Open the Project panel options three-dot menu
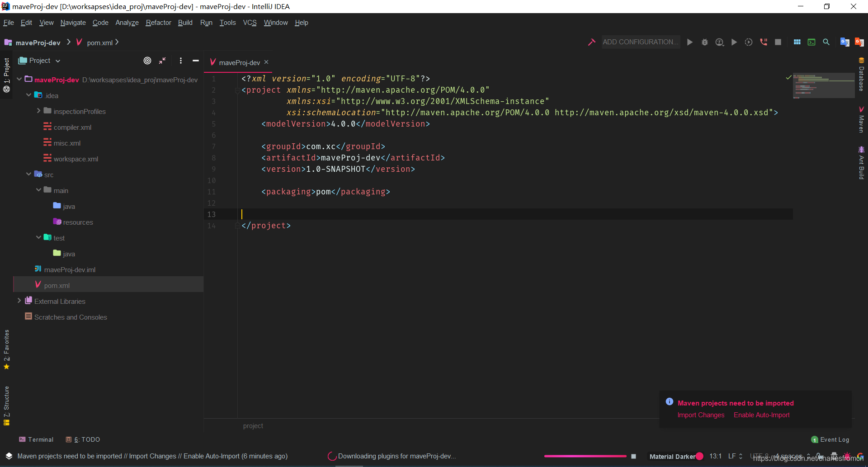Viewport: 868px width, 467px height. [x=181, y=61]
